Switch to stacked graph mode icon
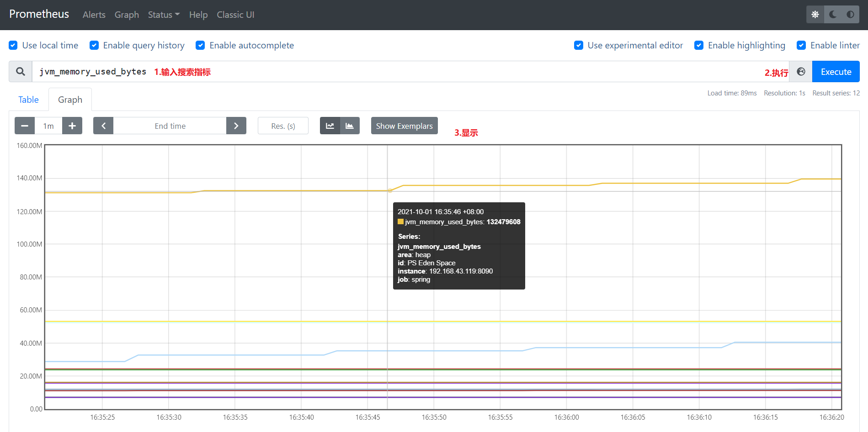This screenshot has width=868, height=432. point(350,126)
